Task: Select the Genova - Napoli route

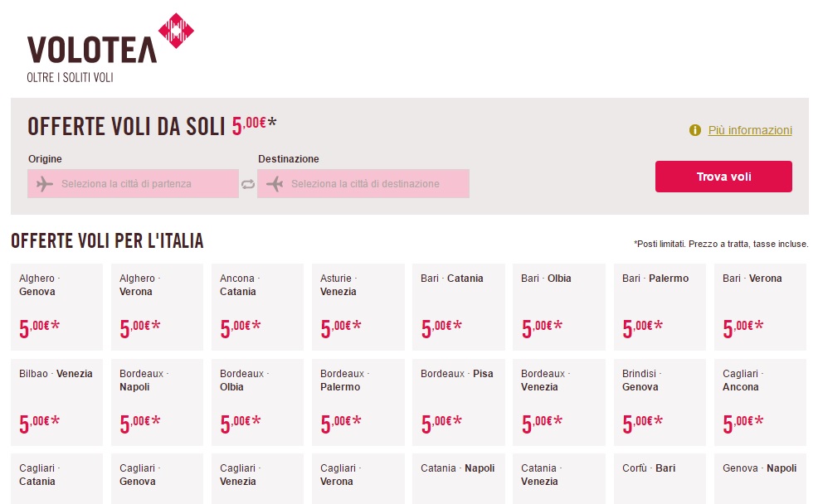Action: coord(760,479)
